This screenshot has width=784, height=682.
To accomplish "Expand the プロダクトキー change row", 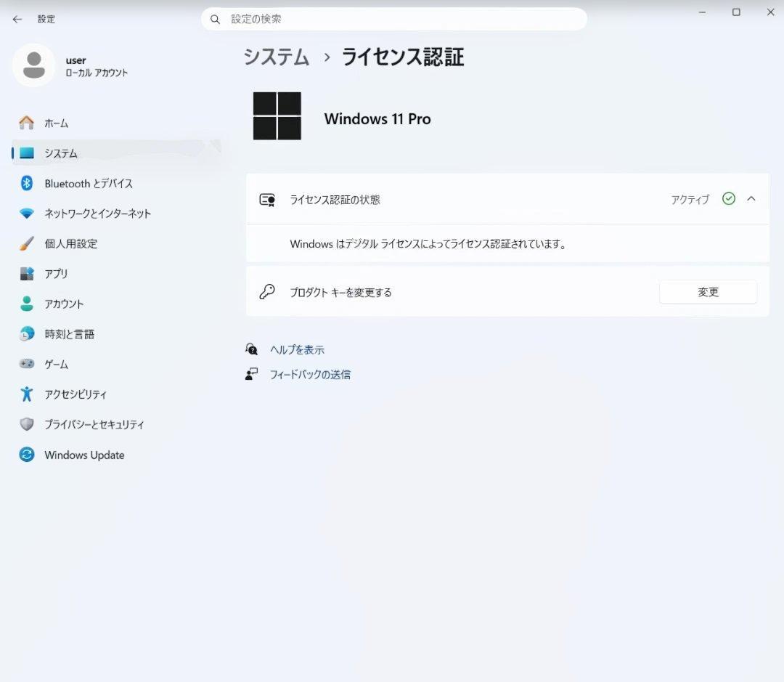I will click(708, 291).
